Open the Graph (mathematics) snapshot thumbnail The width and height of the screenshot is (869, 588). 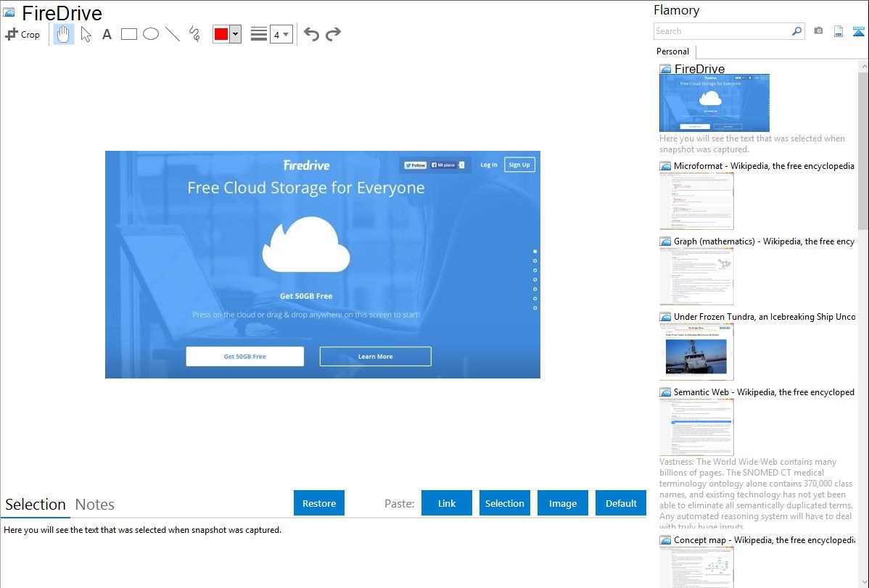pos(696,276)
